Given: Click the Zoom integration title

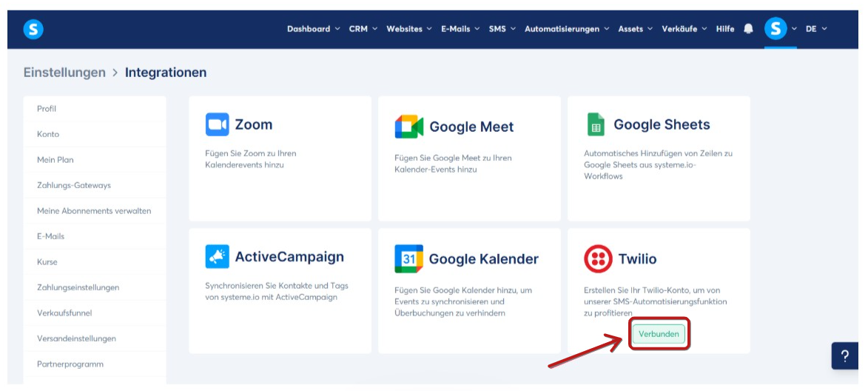Looking at the screenshot, I should tap(254, 124).
